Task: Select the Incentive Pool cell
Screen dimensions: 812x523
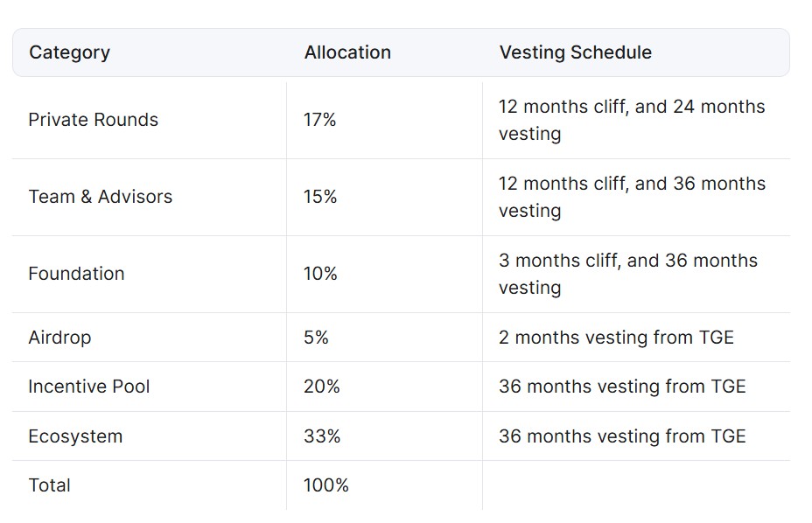Action: pos(88,387)
